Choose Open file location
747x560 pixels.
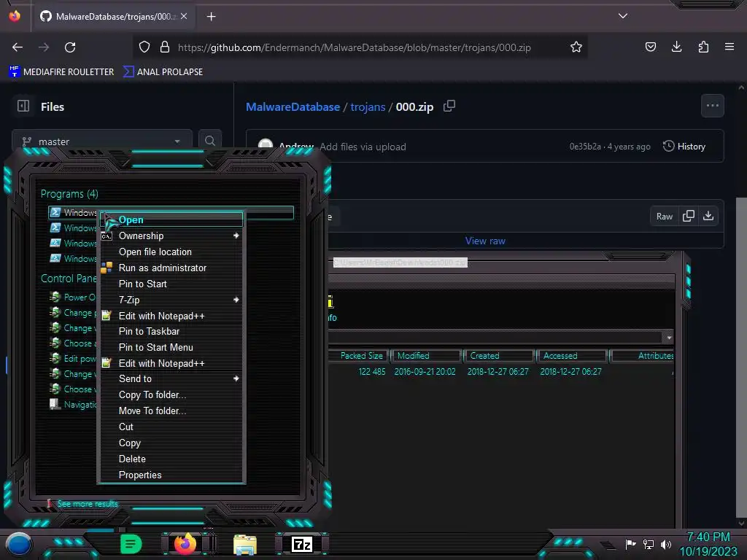point(171,252)
